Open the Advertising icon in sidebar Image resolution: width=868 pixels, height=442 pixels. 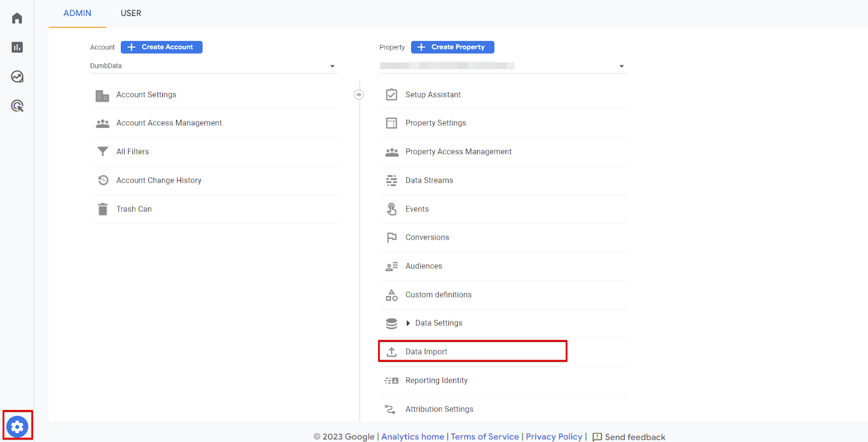[x=17, y=106]
